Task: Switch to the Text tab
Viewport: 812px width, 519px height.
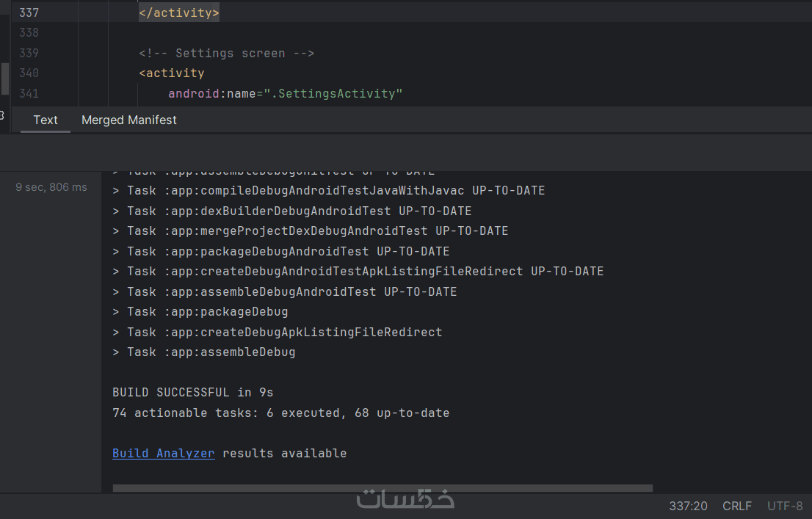Action: point(46,120)
